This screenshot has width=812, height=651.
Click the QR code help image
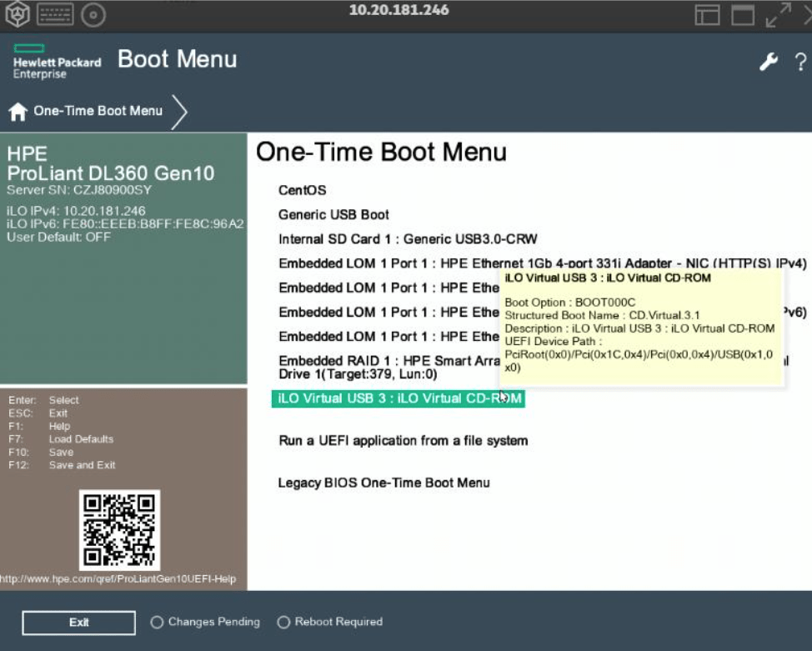(119, 530)
